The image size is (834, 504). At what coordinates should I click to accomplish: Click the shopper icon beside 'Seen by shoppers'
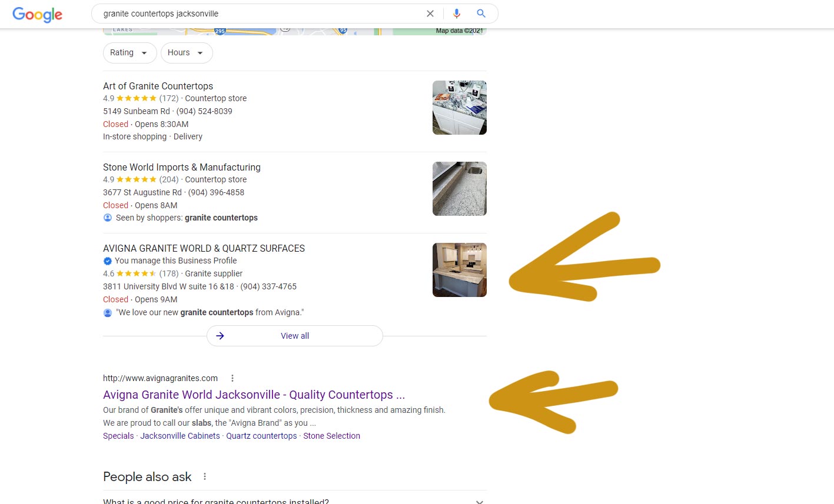(108, 218)
